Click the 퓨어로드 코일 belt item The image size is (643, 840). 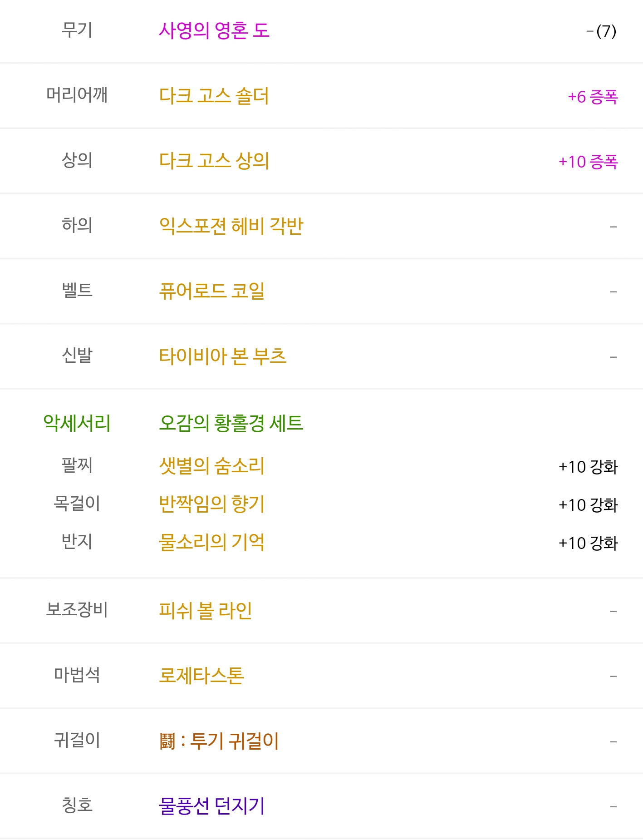(212, 291)
